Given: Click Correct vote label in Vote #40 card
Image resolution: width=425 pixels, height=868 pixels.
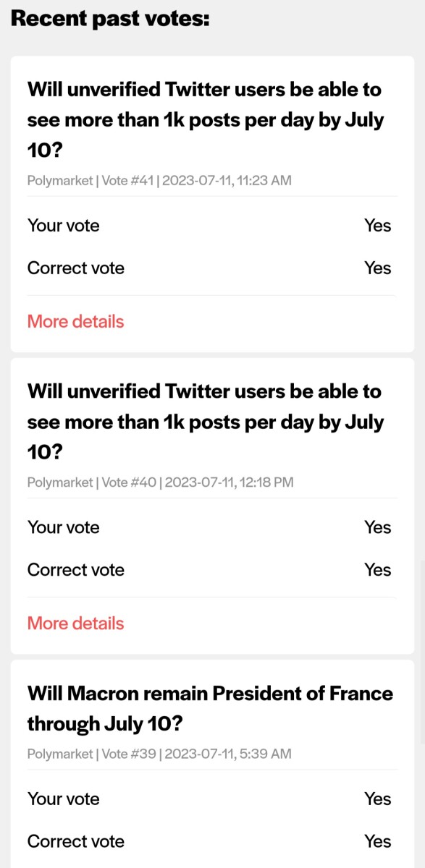Looking at the screenshot, I should point(76,570).
